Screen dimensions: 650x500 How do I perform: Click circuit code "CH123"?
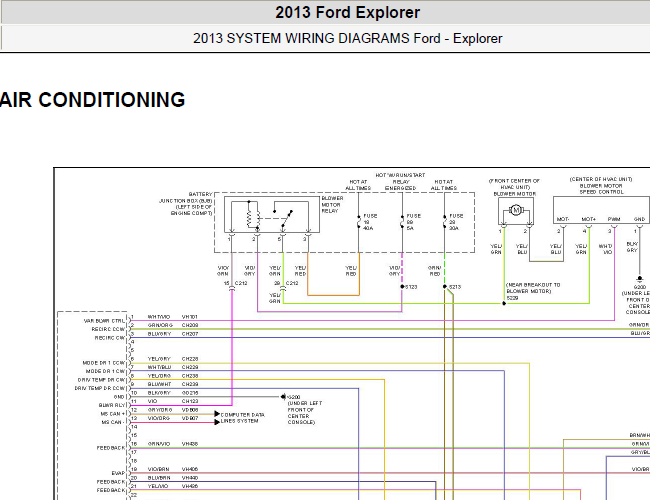point(190,401)
